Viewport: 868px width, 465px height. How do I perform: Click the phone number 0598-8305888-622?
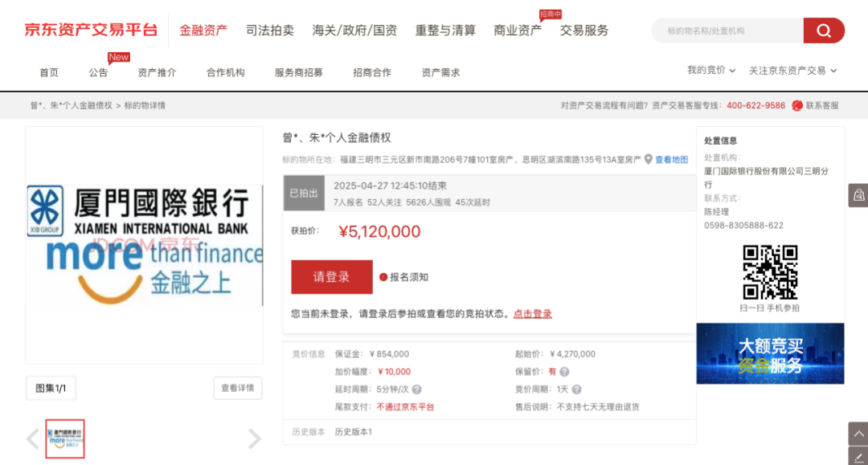pyautogui.click(x=743, y=226)
